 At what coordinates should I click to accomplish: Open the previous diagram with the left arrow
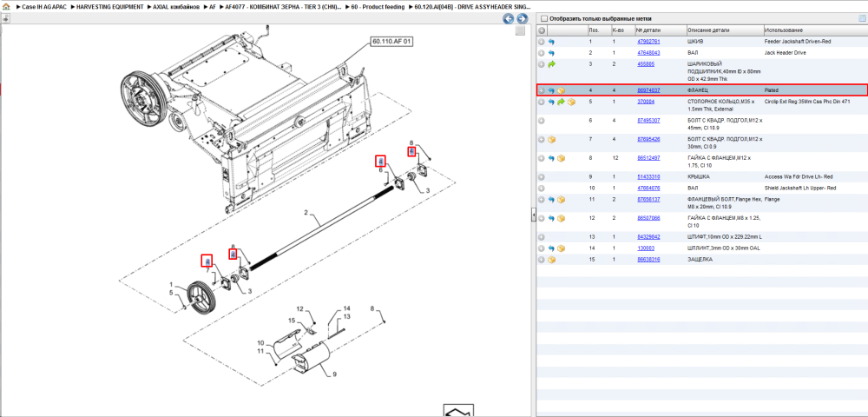pyautogui.click(x=508, y=19)
